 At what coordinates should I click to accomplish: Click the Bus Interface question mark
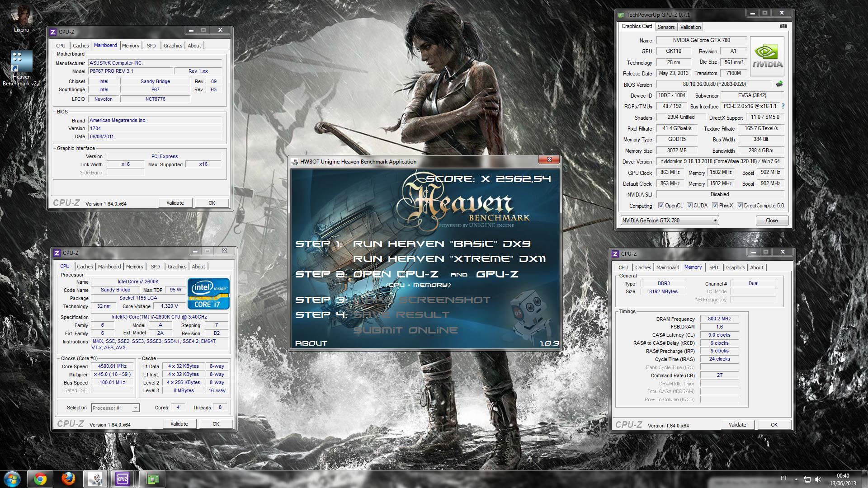tap(783, 106)
